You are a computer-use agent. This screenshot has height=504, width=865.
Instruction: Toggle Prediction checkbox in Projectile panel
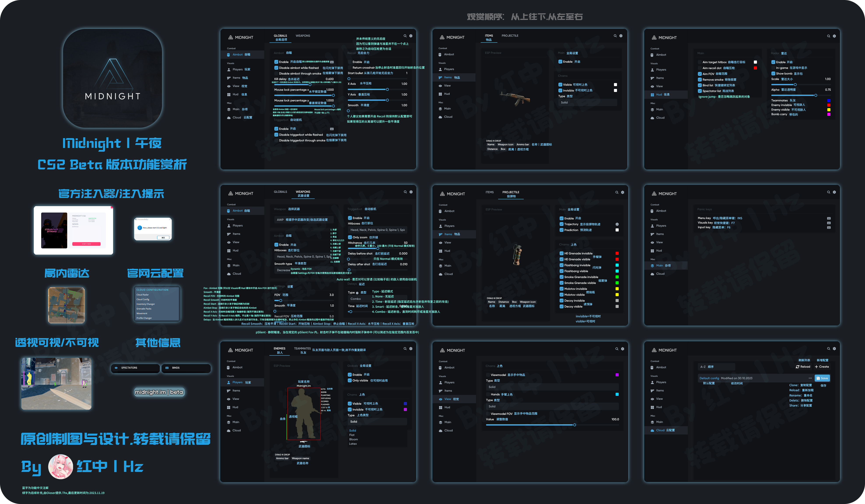(x=562, y=230)
